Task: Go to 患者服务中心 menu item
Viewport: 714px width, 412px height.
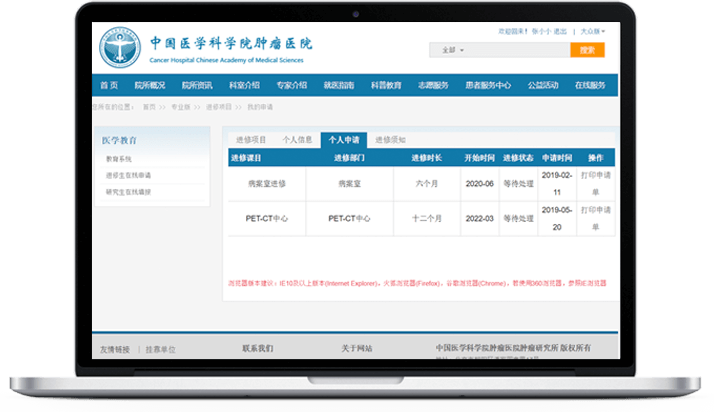Action: pos(488,86)
